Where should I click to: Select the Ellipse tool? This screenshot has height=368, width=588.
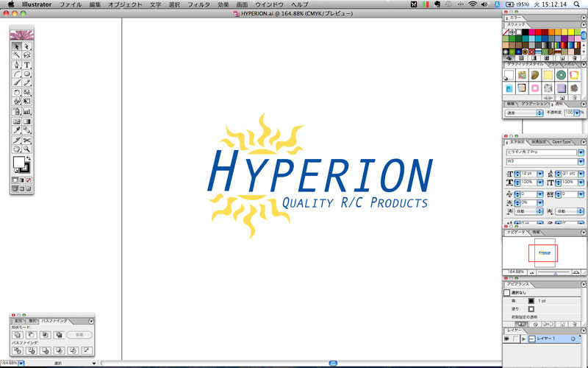26,74
